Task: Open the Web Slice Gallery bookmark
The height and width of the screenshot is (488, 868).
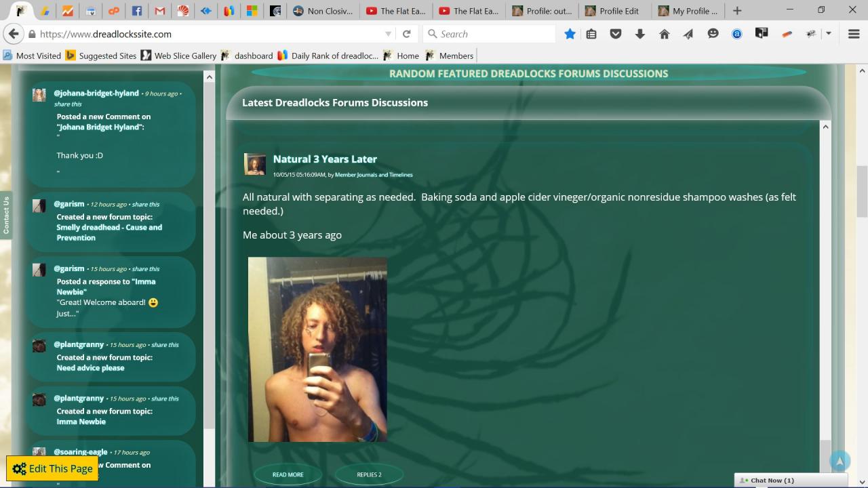Action: tap(179, 56)
